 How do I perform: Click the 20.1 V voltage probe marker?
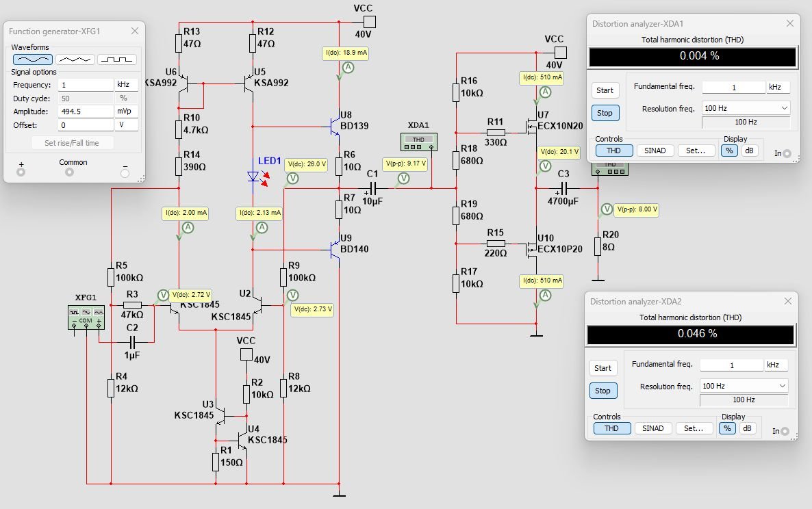[545, 166]
